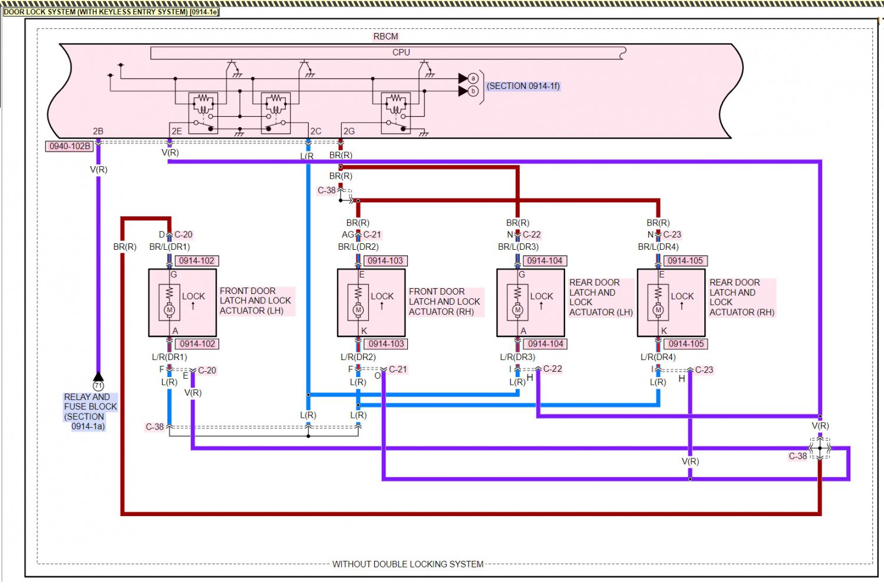The image size is (884, 588).
Task: Select C-23 connector label beside pin H
Action: coord(704,370)
